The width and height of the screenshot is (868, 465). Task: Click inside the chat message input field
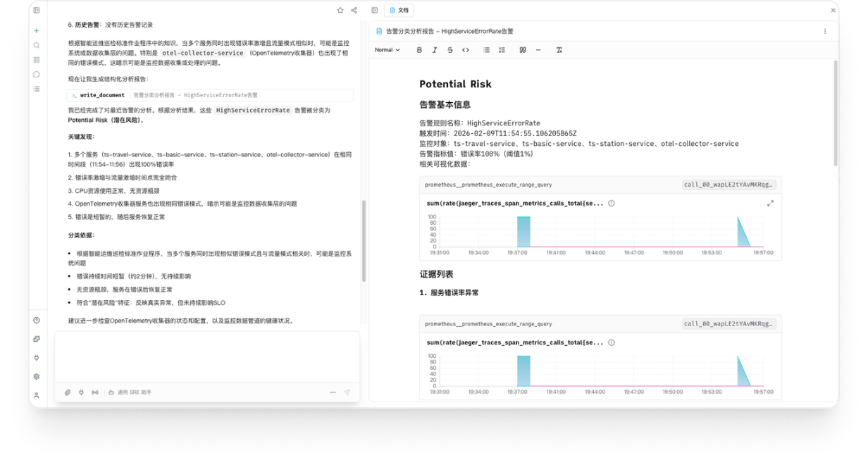206,356
